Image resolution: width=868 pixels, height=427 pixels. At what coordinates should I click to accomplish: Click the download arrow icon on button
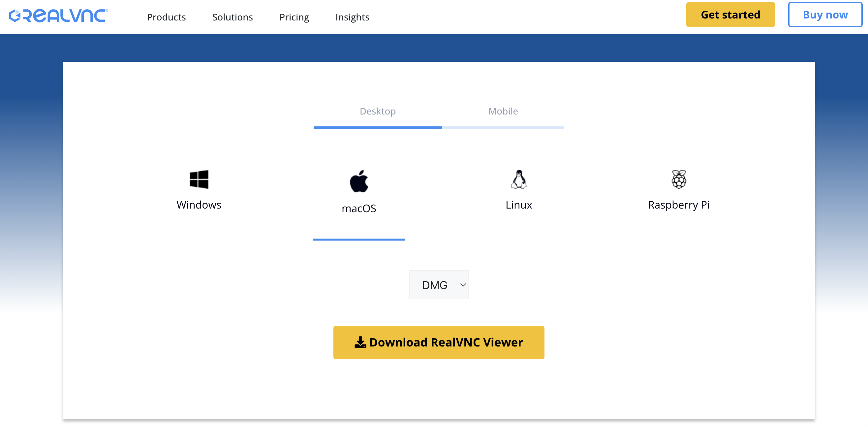click(360, 342)
